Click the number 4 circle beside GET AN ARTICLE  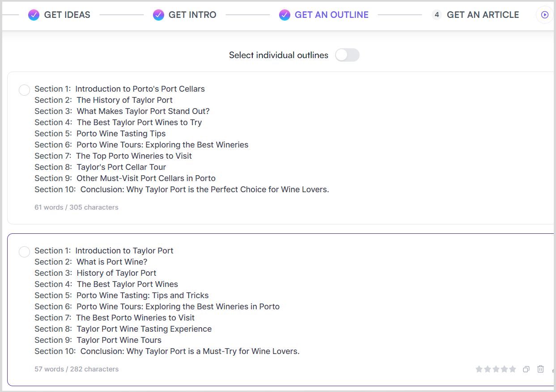tap(437, 15)
